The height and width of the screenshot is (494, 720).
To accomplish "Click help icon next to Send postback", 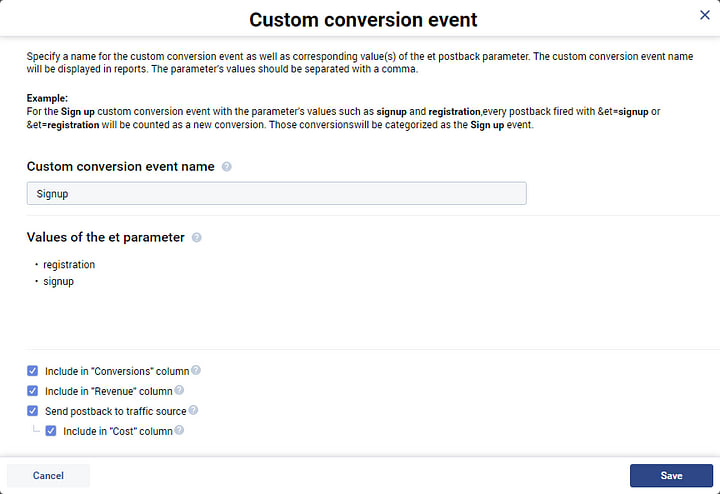I will [x=193, y=411].
